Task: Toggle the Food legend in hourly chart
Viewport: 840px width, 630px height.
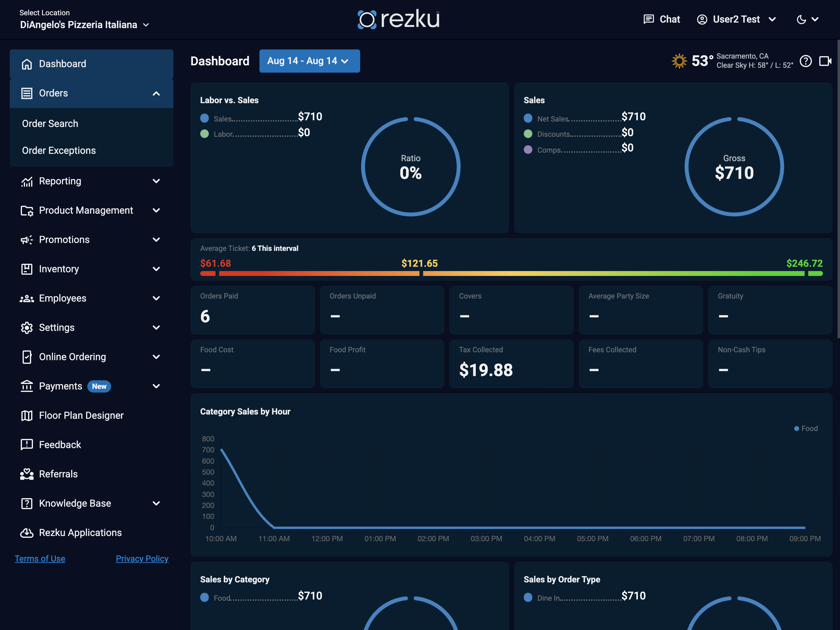Action: click(806, 428)
